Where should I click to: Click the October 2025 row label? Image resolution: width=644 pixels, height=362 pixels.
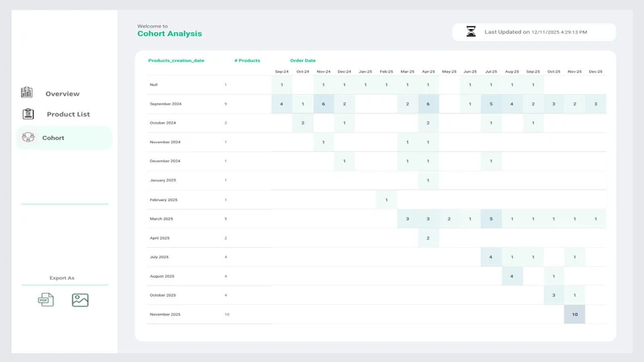(x=163, y=295)
